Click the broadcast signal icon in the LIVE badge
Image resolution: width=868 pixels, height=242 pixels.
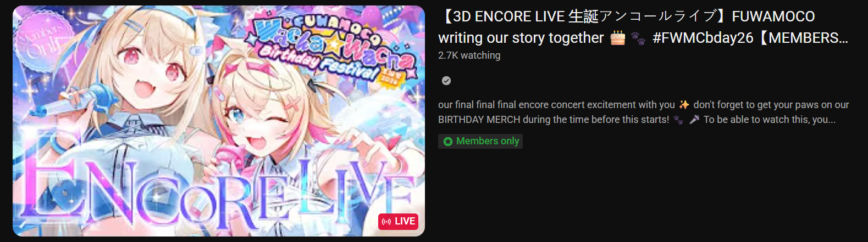pos(386,222)
